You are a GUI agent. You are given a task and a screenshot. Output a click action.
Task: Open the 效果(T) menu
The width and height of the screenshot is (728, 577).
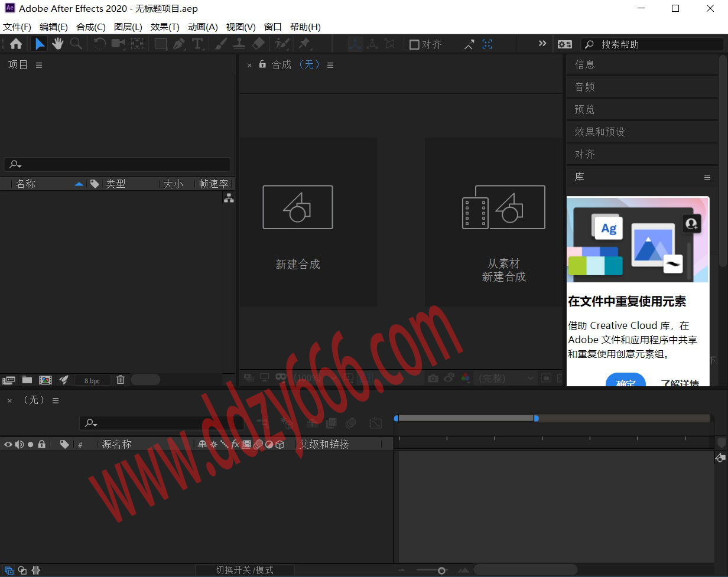coord(165,27)
